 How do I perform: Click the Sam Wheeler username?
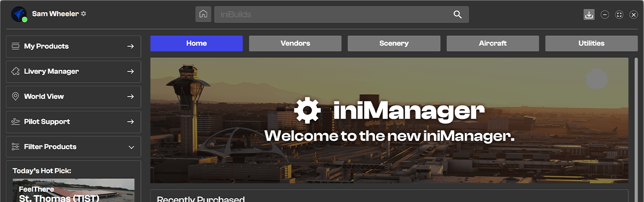tap(55, 14)
